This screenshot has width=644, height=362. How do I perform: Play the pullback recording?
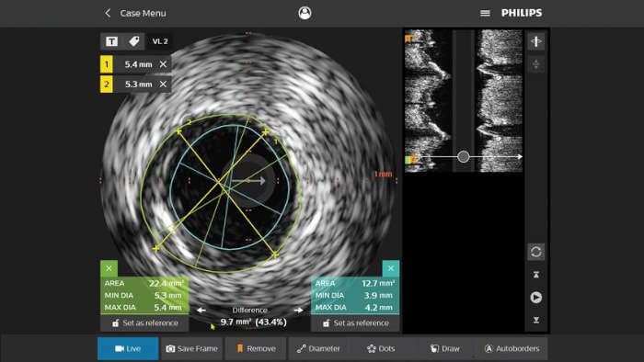click(536, 297)
